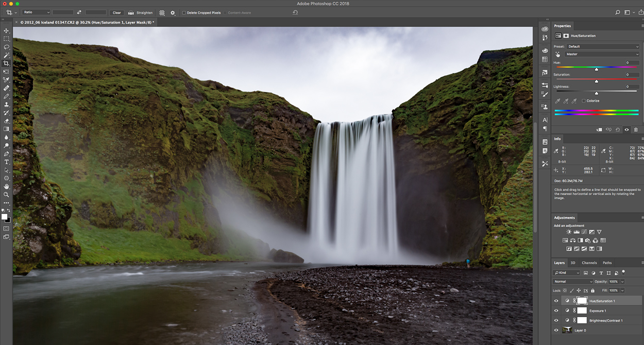Check Delete Cropped Pixels option
Viewport: 644px width, 345px height.
click(184, 12)
